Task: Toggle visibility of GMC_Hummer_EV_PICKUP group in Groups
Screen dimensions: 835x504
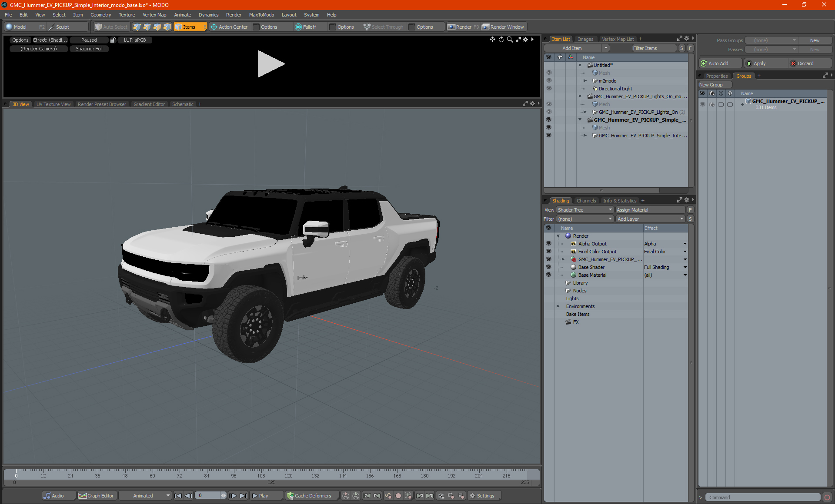Action: point(702,104)
